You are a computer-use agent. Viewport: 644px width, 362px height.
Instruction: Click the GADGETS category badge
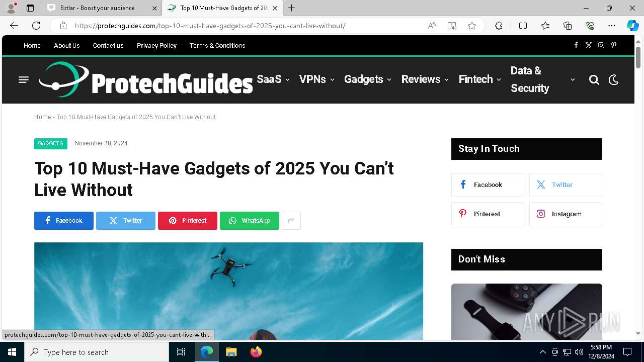(x=51, y=143)
